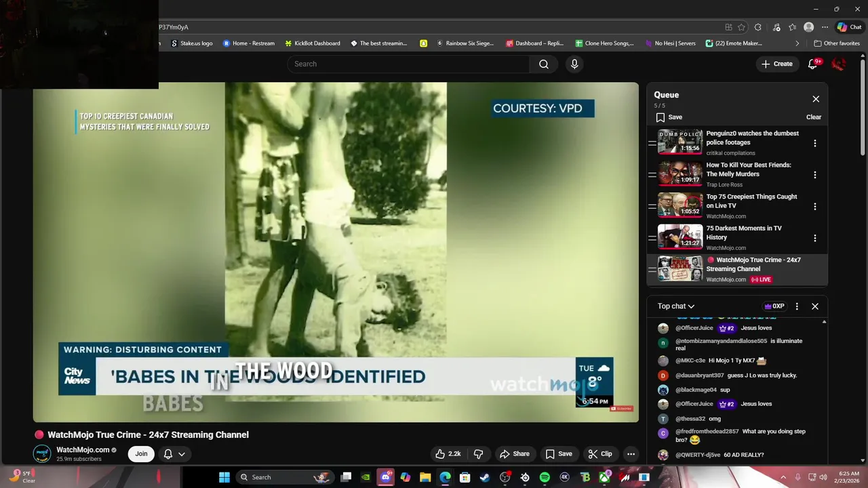Open Dashboard – Repli... bookmark
The height and width of the screenshot is (488, 868).
535,43
